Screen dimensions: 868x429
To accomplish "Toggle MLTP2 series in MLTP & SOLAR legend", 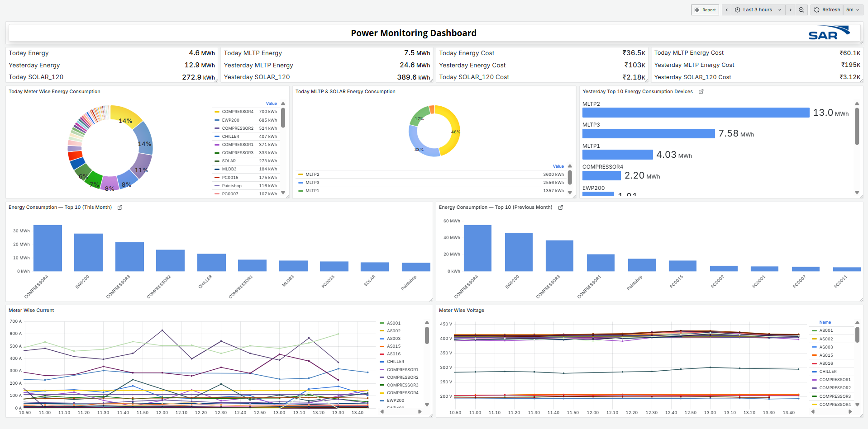I will (312, 174).
